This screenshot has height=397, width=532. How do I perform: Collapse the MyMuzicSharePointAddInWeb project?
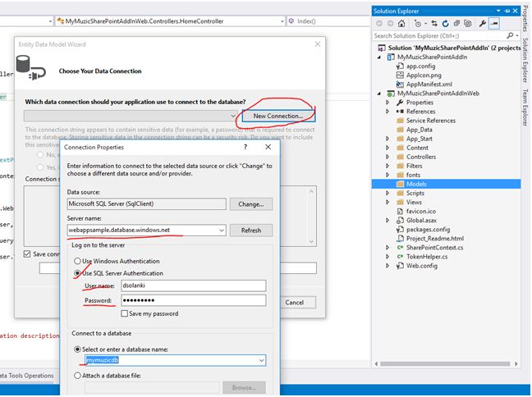point(379,94)
